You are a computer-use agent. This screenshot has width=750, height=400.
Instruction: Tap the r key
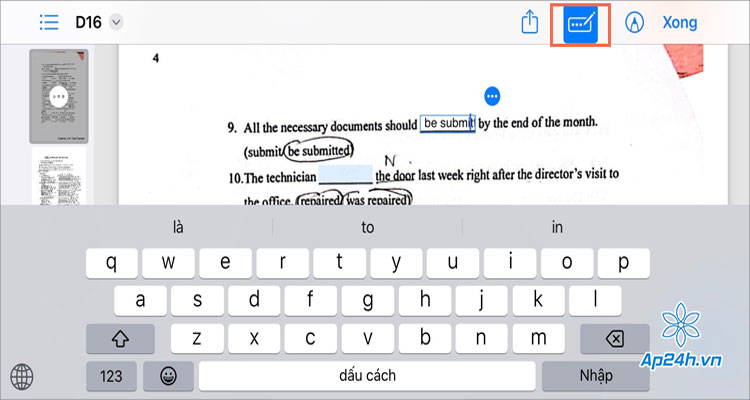pos(282,263)
